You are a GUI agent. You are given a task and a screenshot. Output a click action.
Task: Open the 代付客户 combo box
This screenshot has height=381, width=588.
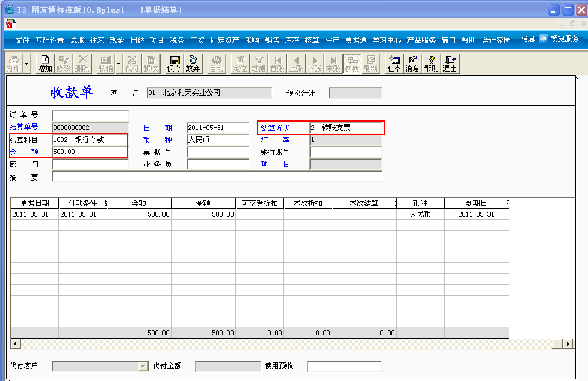143,367
